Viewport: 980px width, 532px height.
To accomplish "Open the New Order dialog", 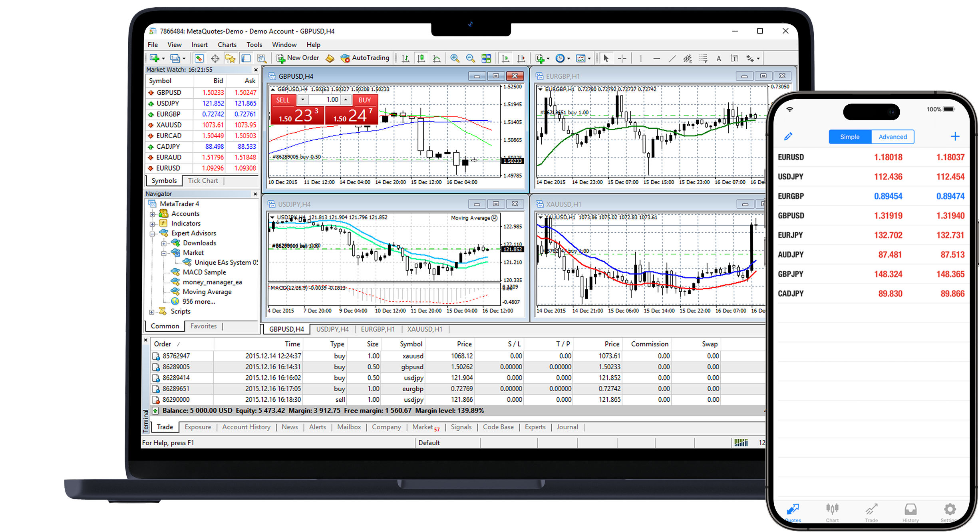I will [x=298, y=58].
